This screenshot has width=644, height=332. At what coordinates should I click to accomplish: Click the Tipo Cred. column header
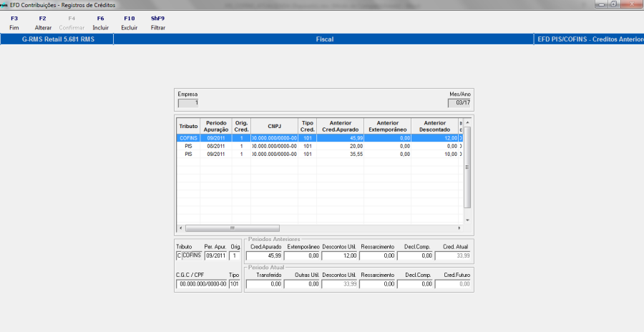point(307,126)
